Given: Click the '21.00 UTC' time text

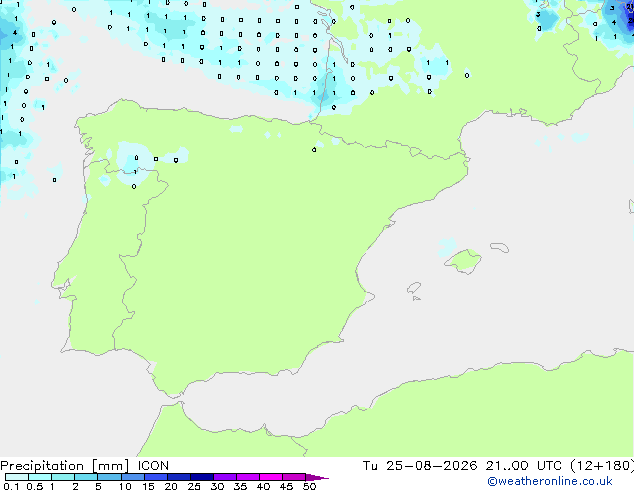Looking at the screenshot, I should 524,466.
